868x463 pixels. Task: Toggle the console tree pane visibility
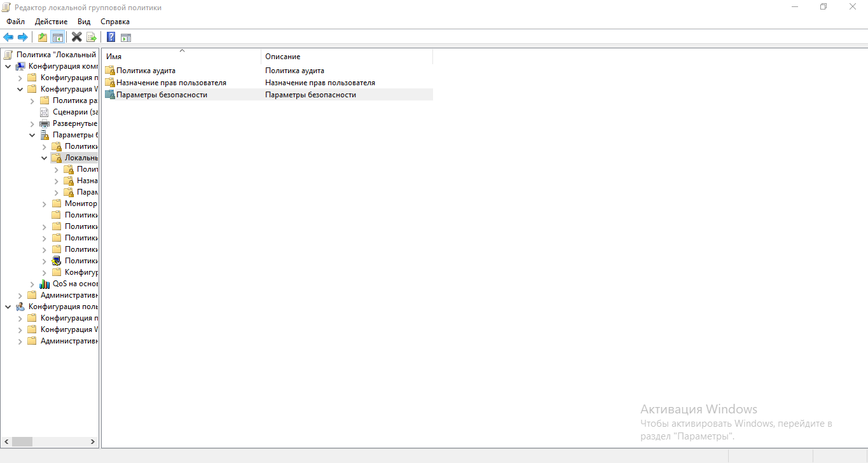[x=58, y=37]
